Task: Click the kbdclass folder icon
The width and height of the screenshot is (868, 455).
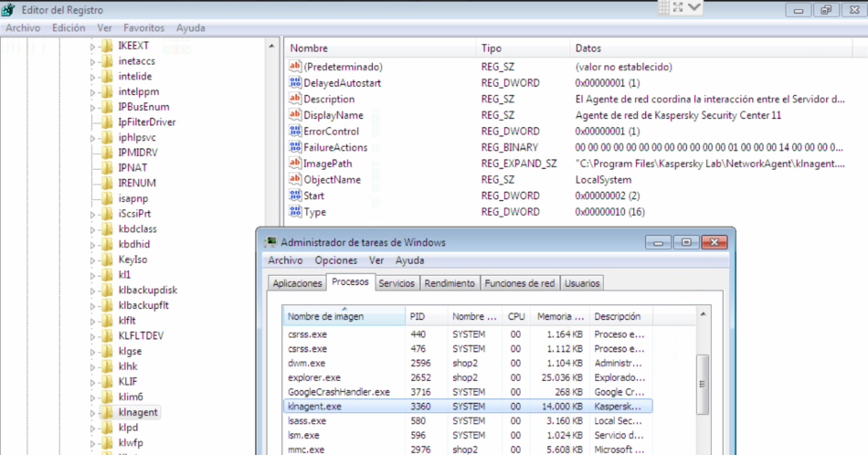Action: [107, 228]
